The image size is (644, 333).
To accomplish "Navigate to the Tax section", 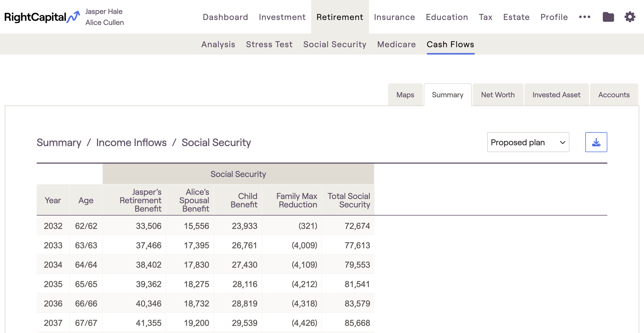I will click(485, 17).
